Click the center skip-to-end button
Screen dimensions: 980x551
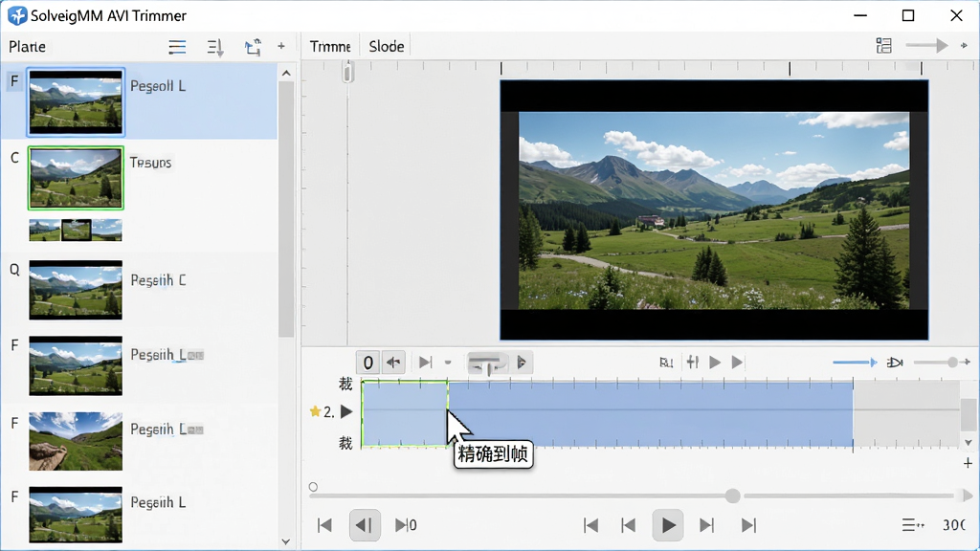pyautogui.click(x=748, y=525)
